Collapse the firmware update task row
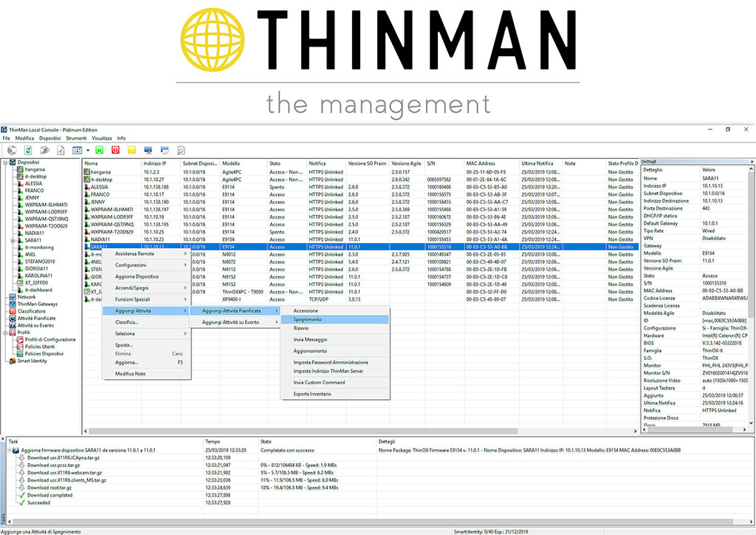This screenshot has width=756, height=535. pyautogui.click(x=8, y=449)
